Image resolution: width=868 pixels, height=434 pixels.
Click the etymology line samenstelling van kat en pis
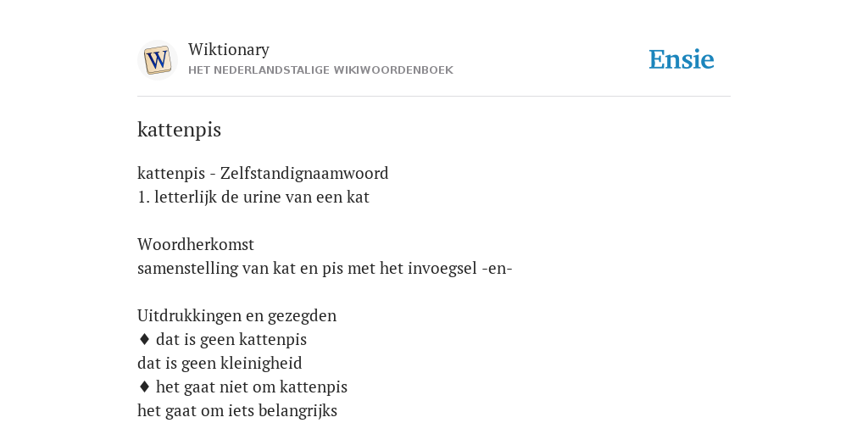pyautogui.click(x=325, y=269)
